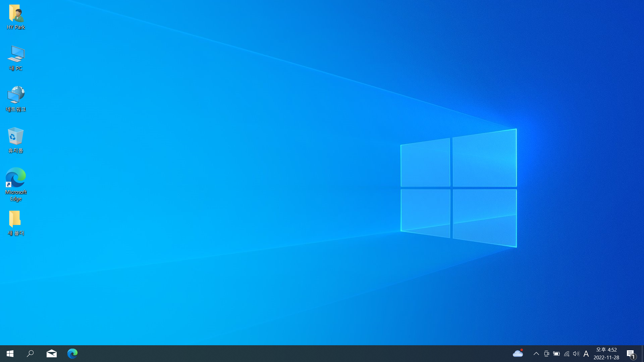The width and height of the screenshot is (644, 362).
Task: Open the Action Center notification icon
Action: click(x=631, y=354)
